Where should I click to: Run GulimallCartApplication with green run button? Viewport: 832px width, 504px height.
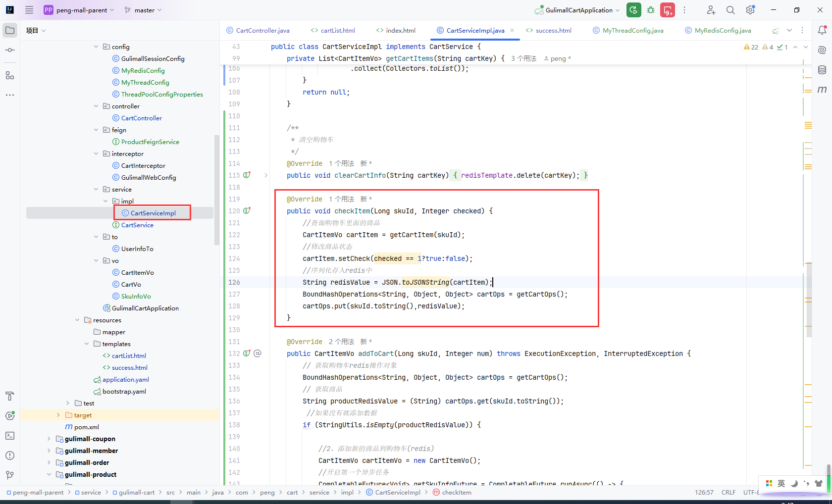pyautogui.click(x=634, y=10)
